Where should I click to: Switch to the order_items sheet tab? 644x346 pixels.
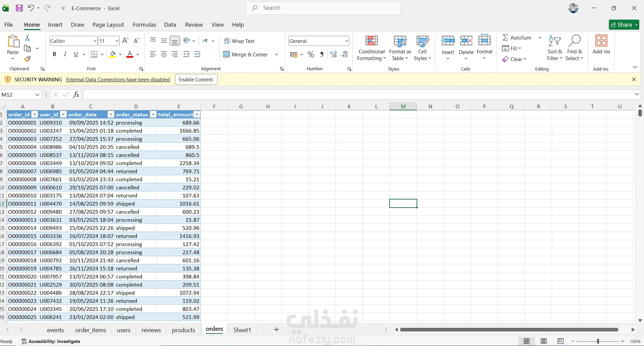click(x=91, y=330)
